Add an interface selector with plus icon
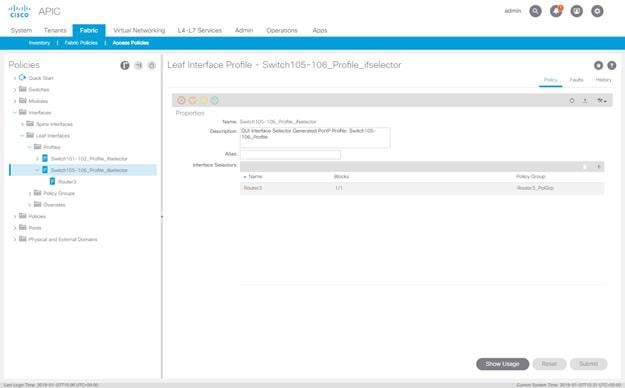This screenshot has height=388, width=625. (598, 167)
